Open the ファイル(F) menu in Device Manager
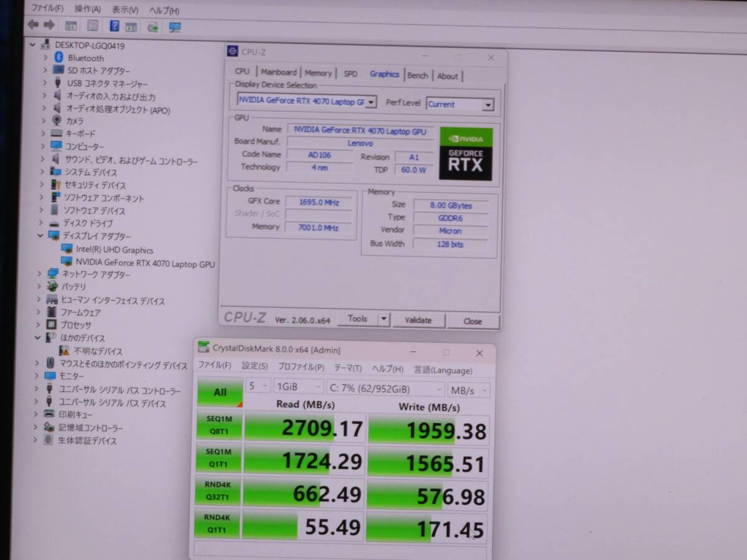This screenshot has height=560, width=747. tap(47, 8)
